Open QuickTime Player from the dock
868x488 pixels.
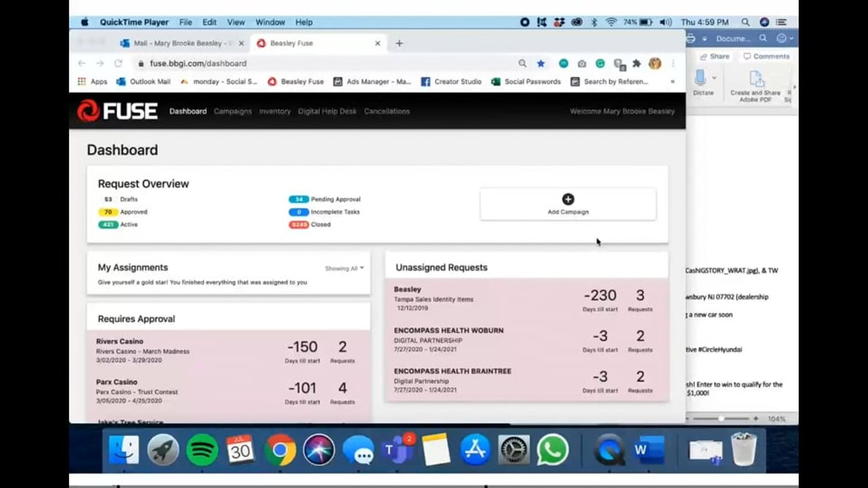[610, 450]
